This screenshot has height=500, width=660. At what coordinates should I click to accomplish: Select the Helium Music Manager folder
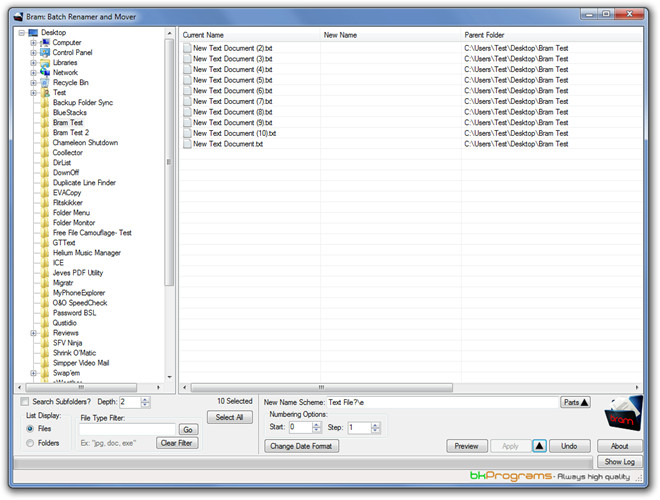coord(87,253)
